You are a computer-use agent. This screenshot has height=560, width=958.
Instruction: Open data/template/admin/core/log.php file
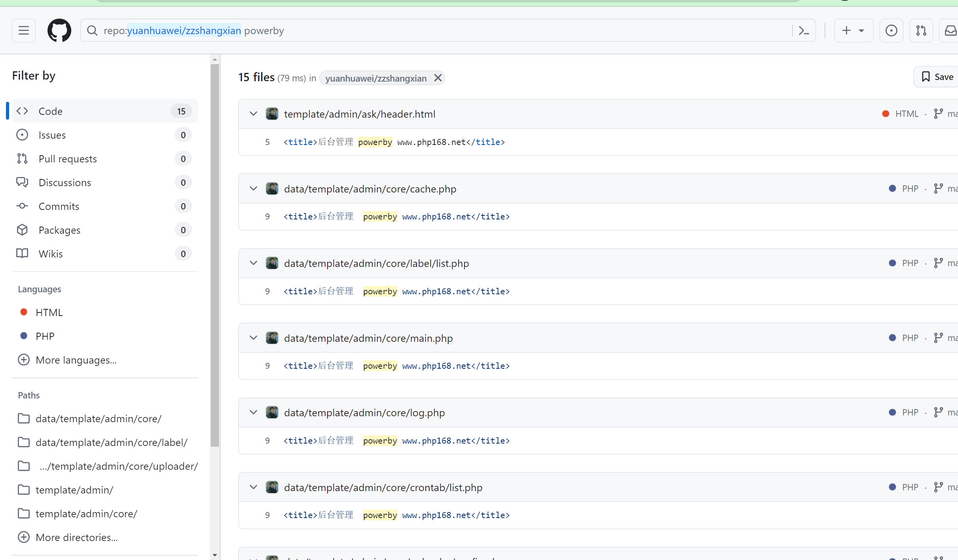pos(364,413)
